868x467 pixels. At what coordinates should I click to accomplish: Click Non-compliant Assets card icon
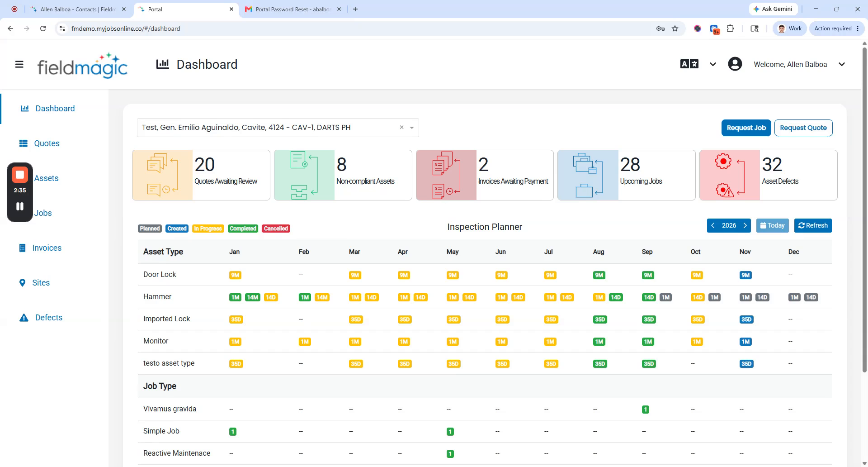[x=304, y=175]
